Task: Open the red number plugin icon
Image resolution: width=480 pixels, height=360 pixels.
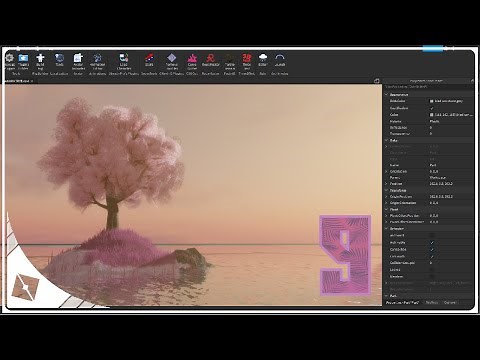Action: (247, 58)
